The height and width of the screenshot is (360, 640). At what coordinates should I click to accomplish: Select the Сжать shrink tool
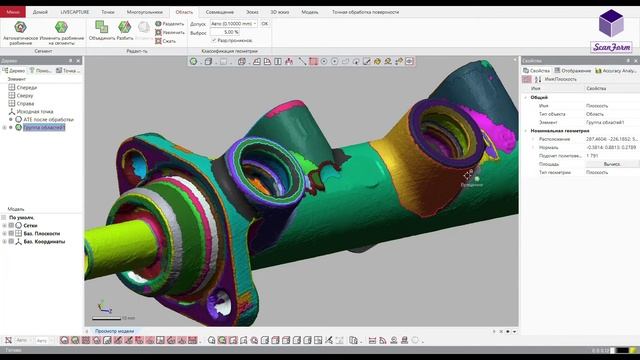click(x=165, y=41)
